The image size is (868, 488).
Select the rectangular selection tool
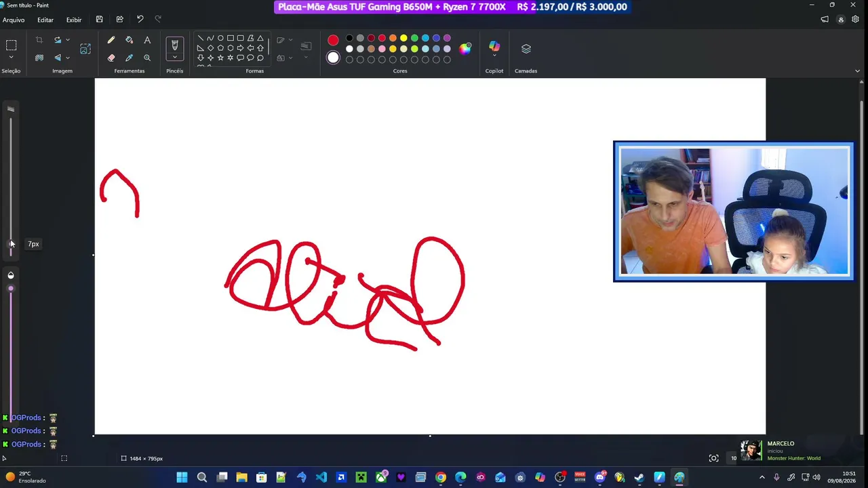pos(11,45)
